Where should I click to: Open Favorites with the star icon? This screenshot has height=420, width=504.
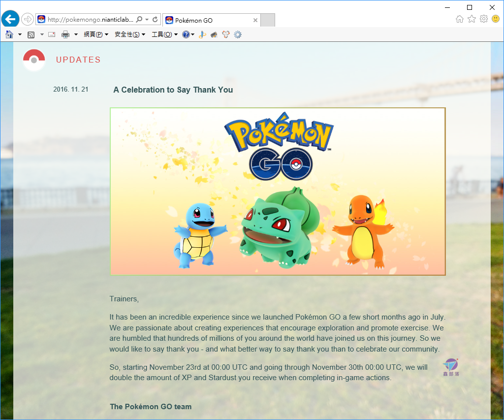click(472, 19)
